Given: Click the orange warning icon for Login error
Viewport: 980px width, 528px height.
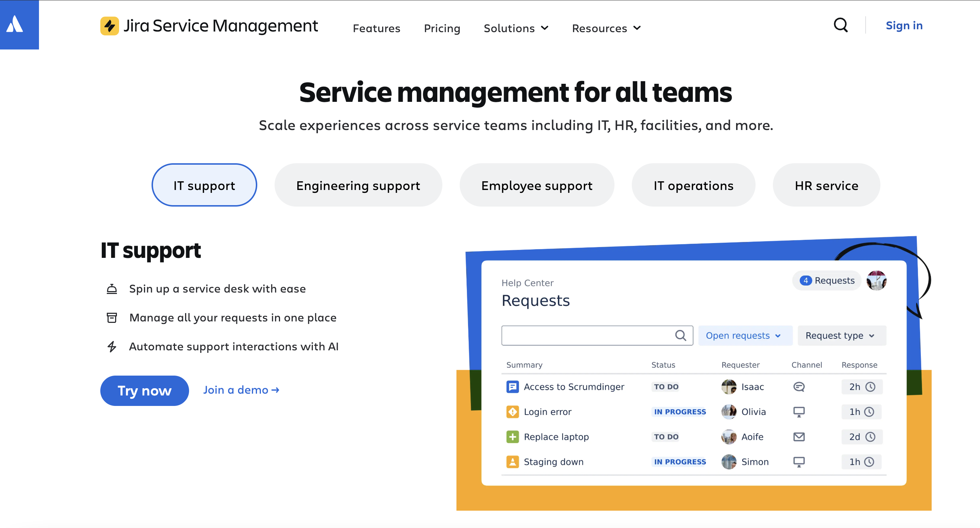Looking at the screenshot, I should [x=512, y=412].
